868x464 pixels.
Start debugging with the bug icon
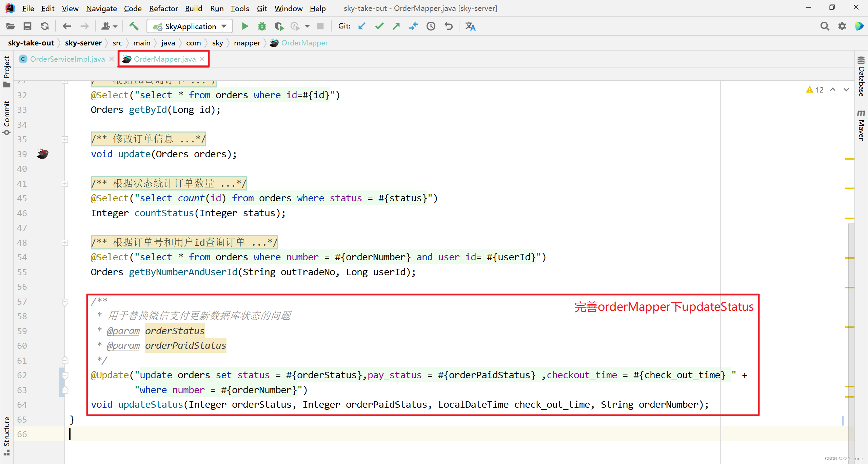pyautogui.click(x=262, y=26)
